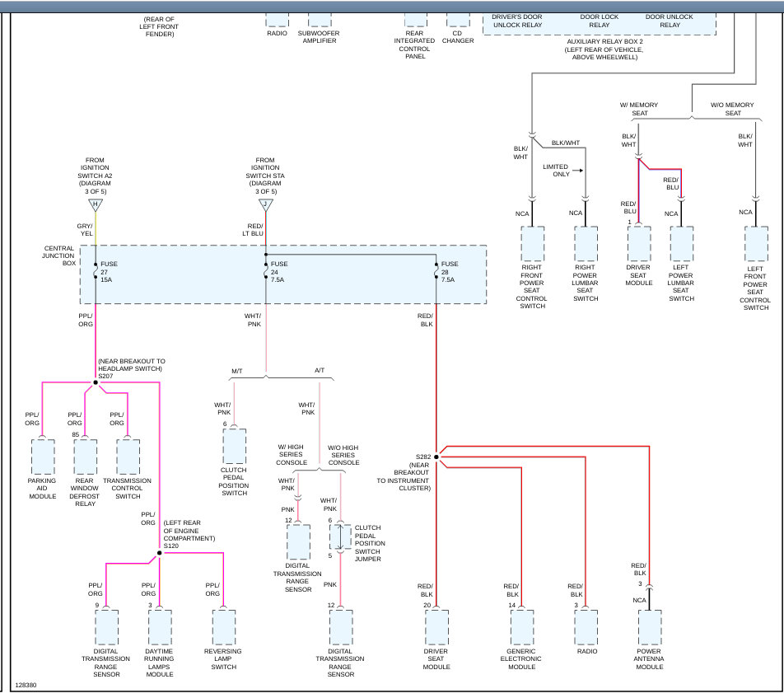Viewport: 784px width, 698px height.
Task: Click the M/T branch label
Action: (x=237, y=371)
